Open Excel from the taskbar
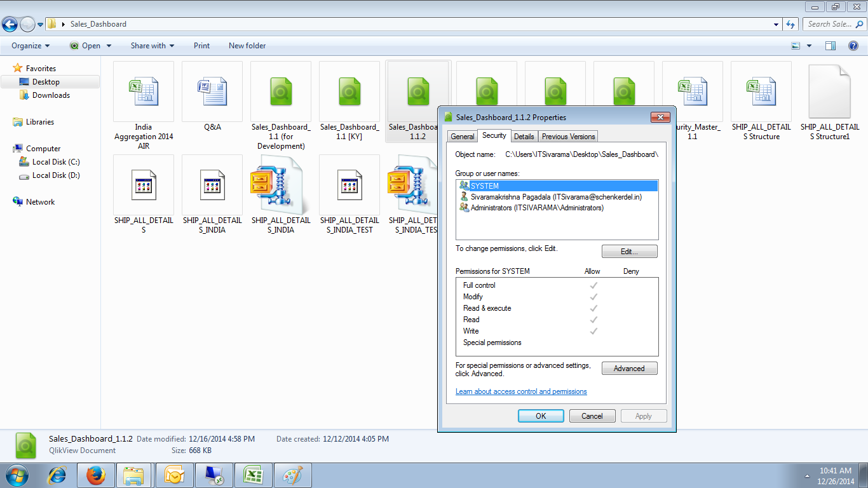The height and width of the screenshot is (488, 868). coord(254,475)
